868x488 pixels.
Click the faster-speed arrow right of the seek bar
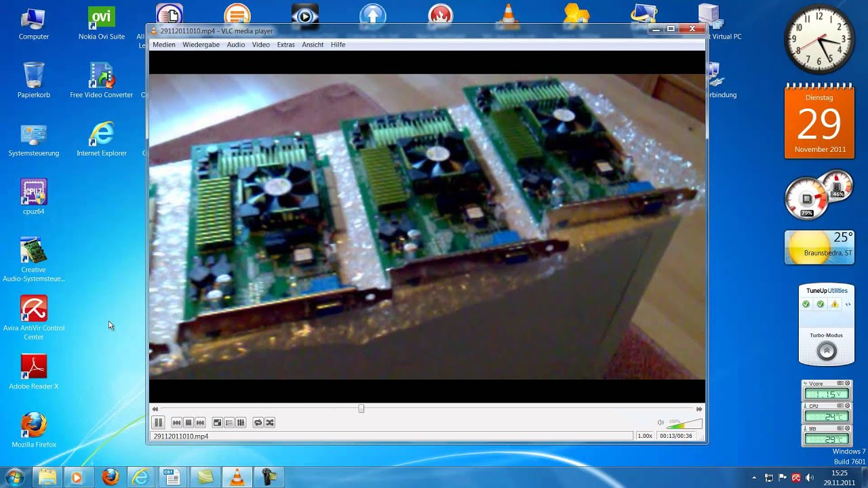pyautogui.click(x=699, y=409)
